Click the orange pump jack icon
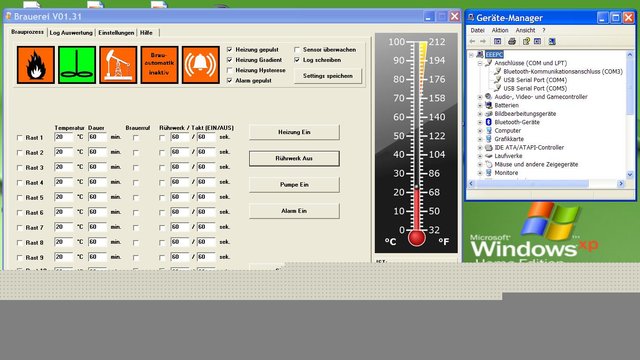The width and height of the screenshot is (640, 360). (118, 65)
